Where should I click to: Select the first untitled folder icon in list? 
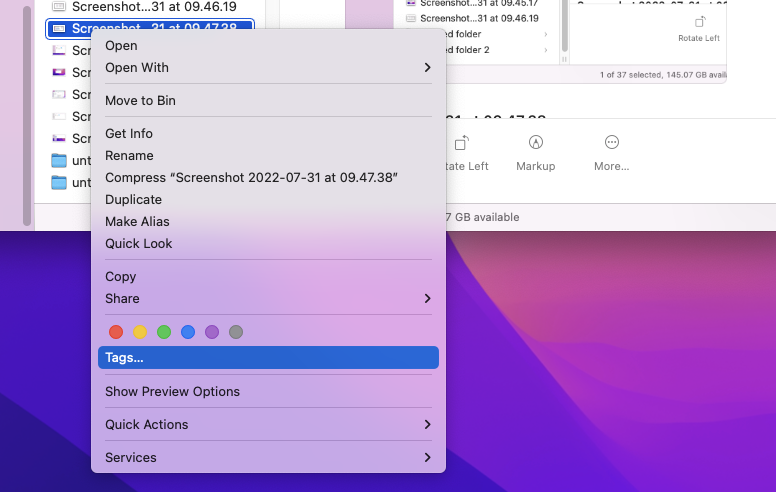coord(59,160)
